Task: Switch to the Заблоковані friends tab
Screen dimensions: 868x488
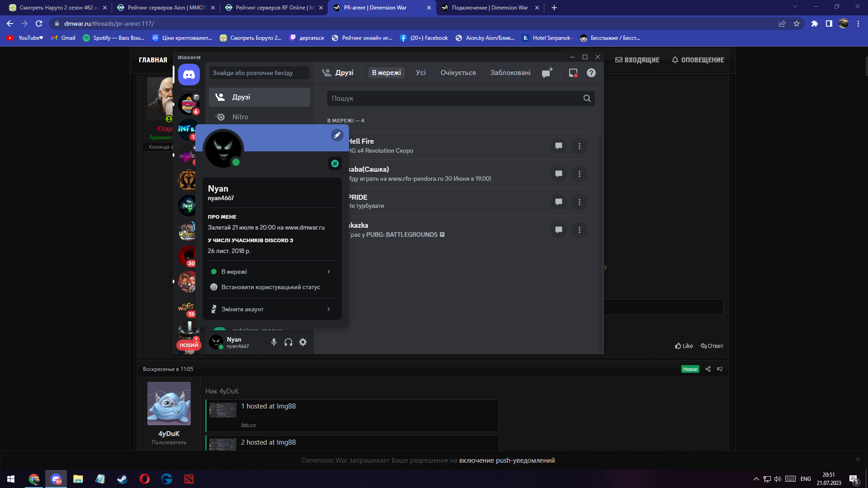Action: [x=510, y=73]
